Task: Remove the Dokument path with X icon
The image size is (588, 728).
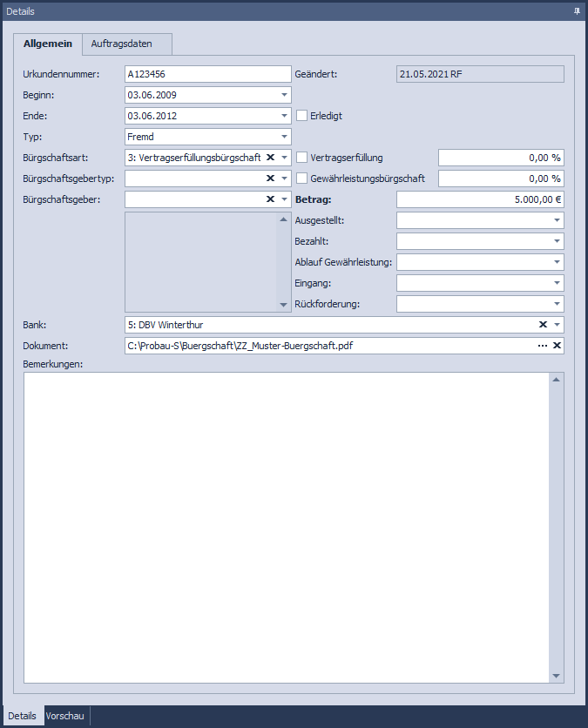Action: 557,346
